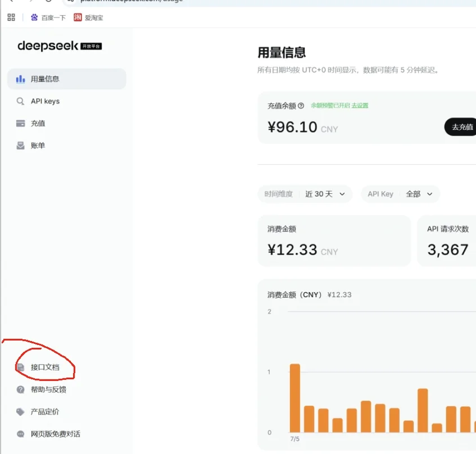
Task: Click the 用量信息 page heading
Action: [282, 52]
